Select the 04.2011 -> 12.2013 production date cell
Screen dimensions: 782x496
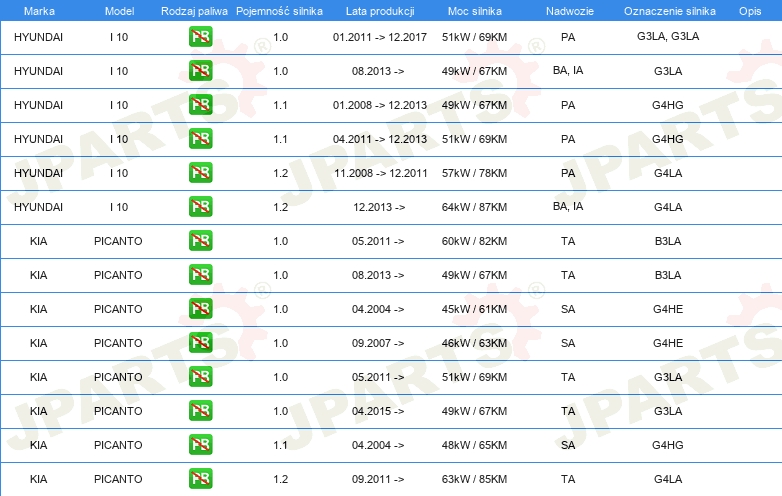pos(379,139)
